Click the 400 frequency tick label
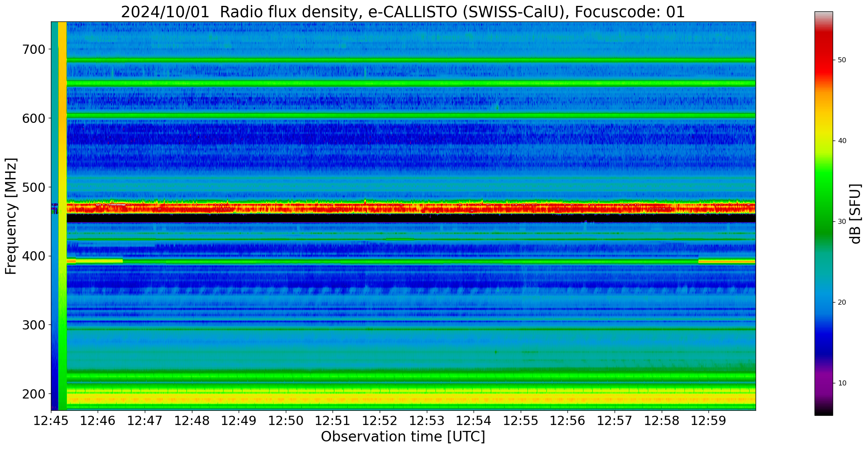This screenshot has width=868, height=449. [x=34, y=256]
